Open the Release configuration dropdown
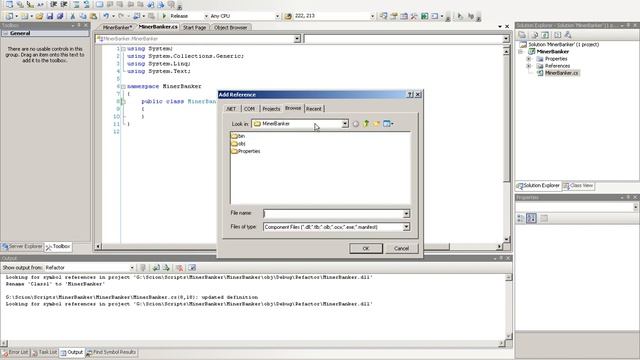This screenshot has width=640, height=360. [x=189, y=16]
